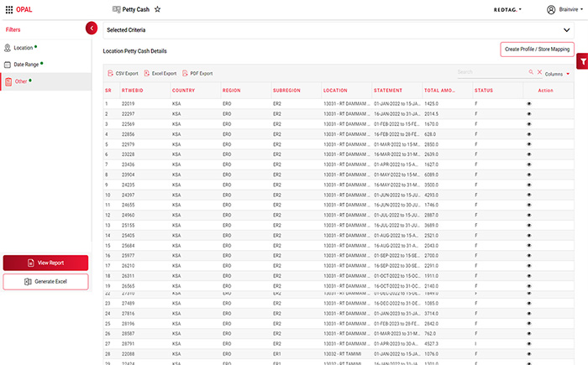The width and height of the screenshot is (588, 365).
Task: Sort by the LOCATION column header
Action: pyautogui.click(x=335, y=91)
